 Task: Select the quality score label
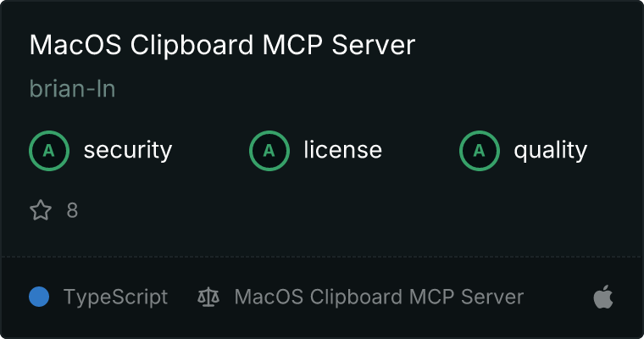tap(550, 150)
